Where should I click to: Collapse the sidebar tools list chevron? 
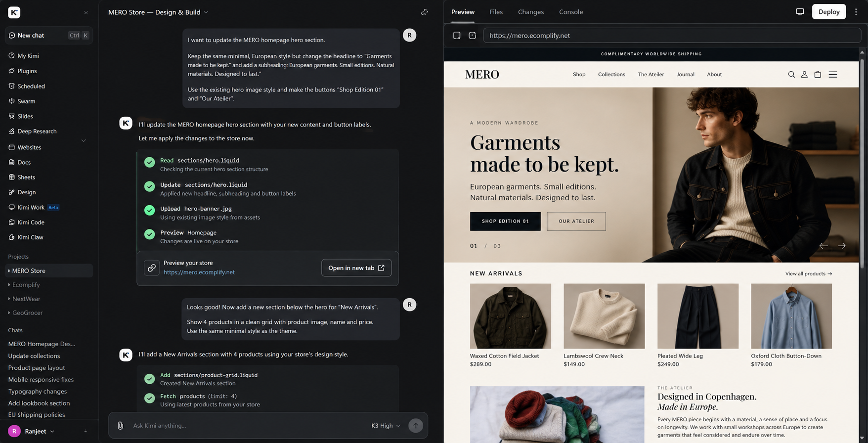pos(84,140)
